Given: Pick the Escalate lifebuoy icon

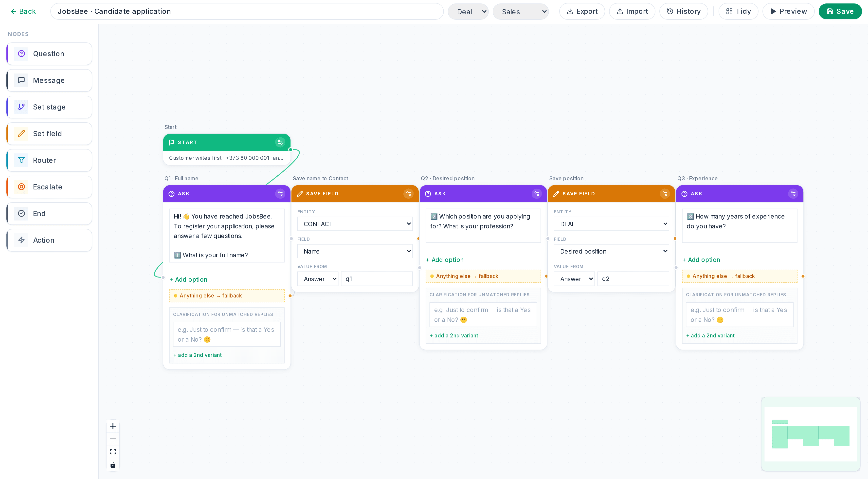Looking at the screenshot, I should point(21,187).
